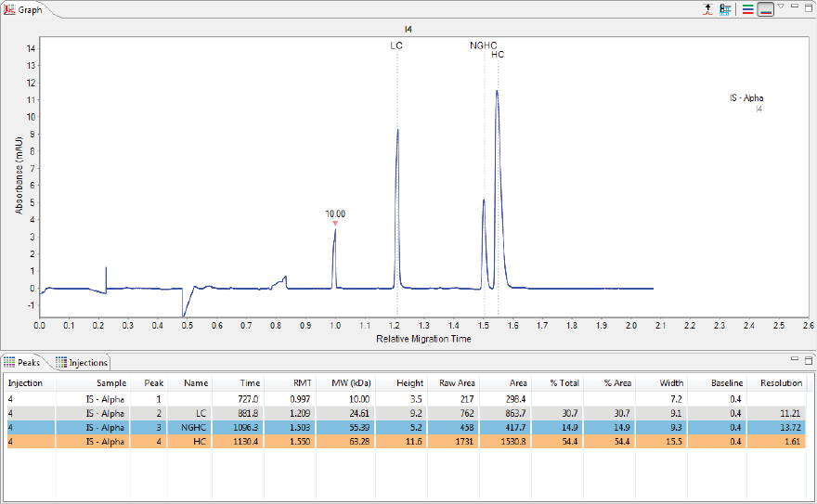
Task: Sort by the Time column header
Action: pyautogui.click(x=250, y=383)
